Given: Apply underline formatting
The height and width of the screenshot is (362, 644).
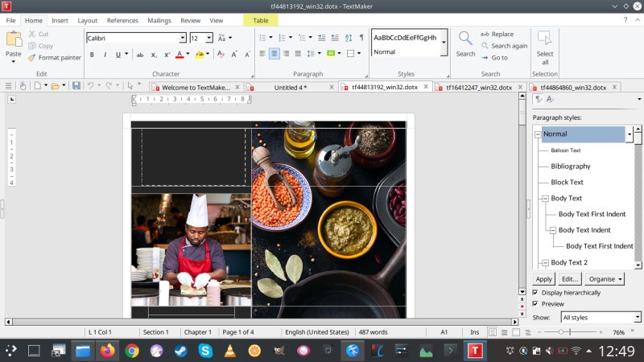Looking at the screenshot, I should point(118,55).
